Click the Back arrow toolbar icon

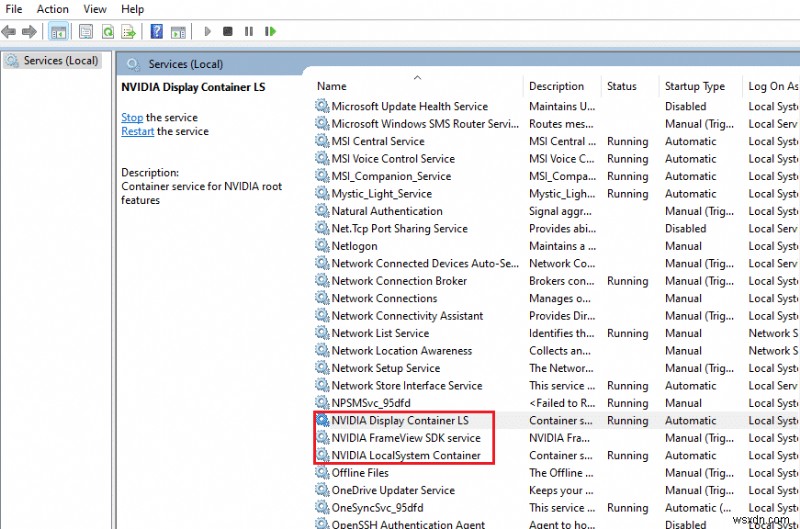(x=9, y=32)
